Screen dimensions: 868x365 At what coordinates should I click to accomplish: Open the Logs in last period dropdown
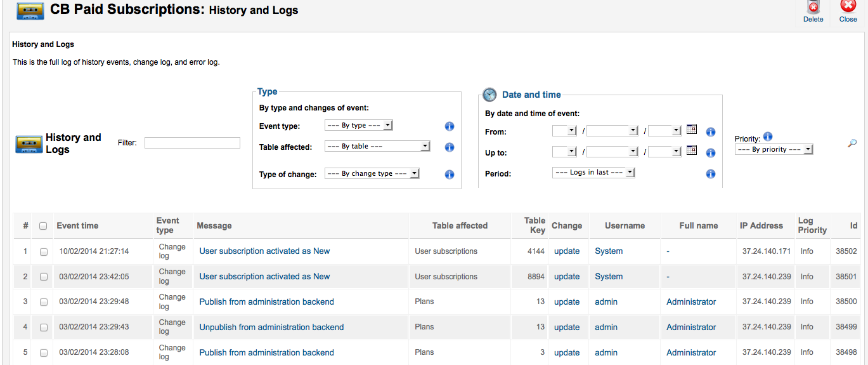pos(593,173)
